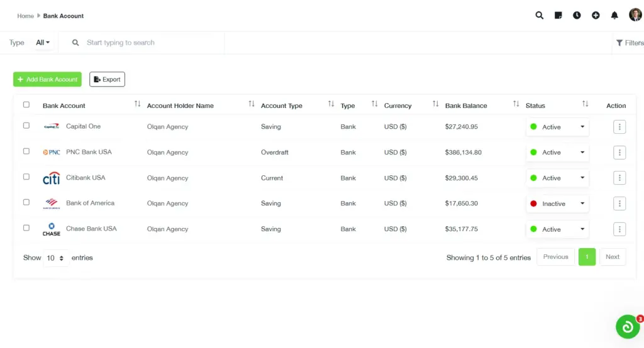
Task: Open the clock timer icon
Action: tap(577, 16)
